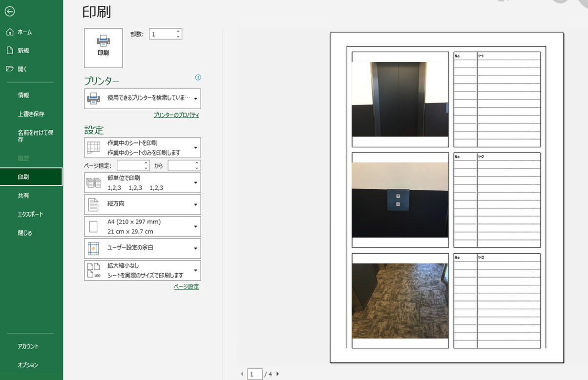The height and width of the screenshot is (380, 588).
Task: Open the ページ設定 link
Action: pyautogui.click(x=186, y=287)
